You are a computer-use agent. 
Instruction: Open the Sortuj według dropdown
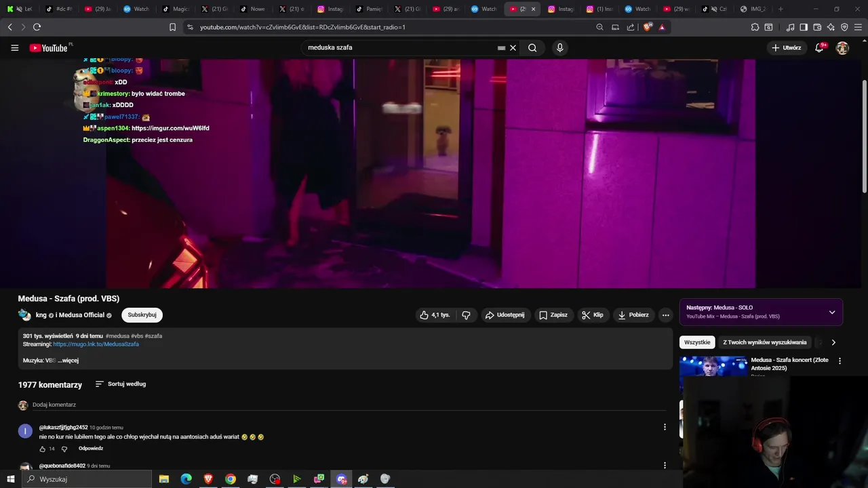pyautogui.click(x=121, y=384)
